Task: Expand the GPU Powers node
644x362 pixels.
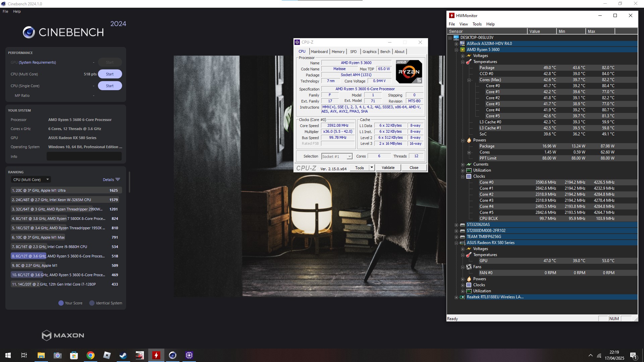Action: click(463, 279)
